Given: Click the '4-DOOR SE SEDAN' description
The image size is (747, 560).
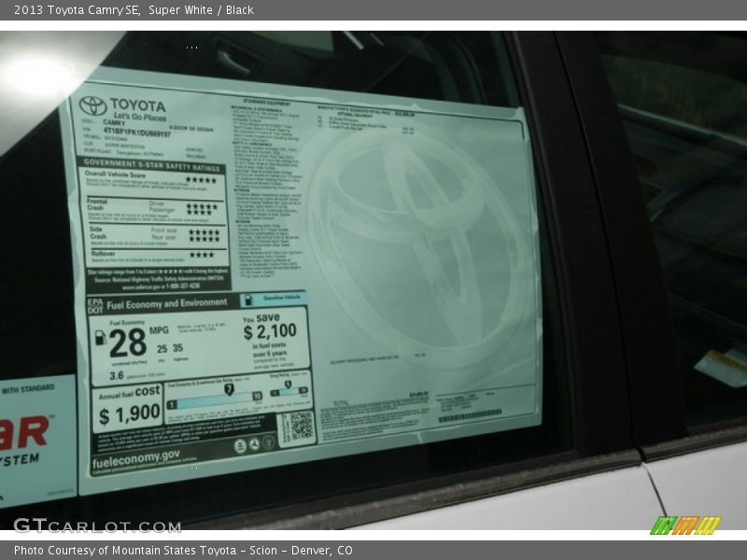Looking at the screenshot, I should 191,129.
